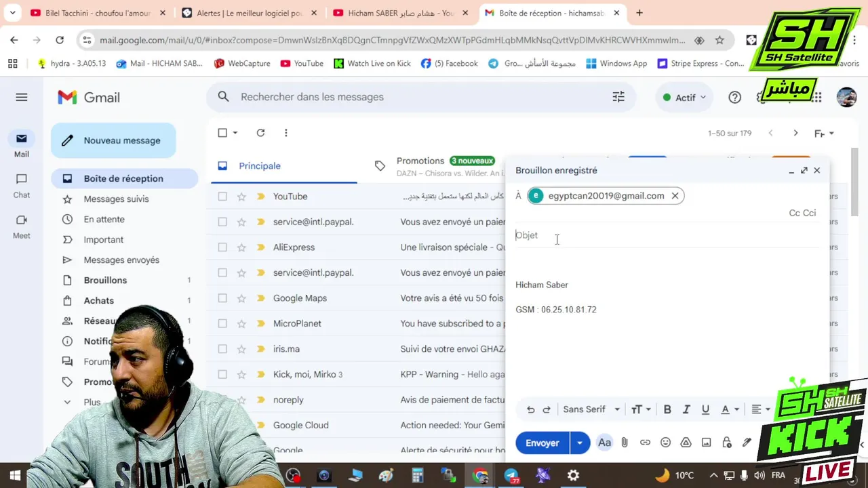Open the Boîte de réception folder
The image size is (868, 488).
[x=124, y=178]
